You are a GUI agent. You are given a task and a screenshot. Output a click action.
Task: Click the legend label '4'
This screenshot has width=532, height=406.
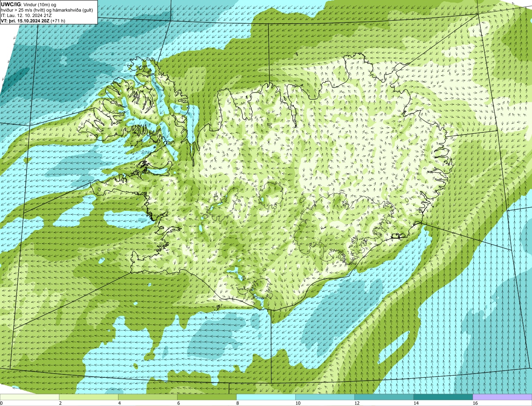coord(119,403)
